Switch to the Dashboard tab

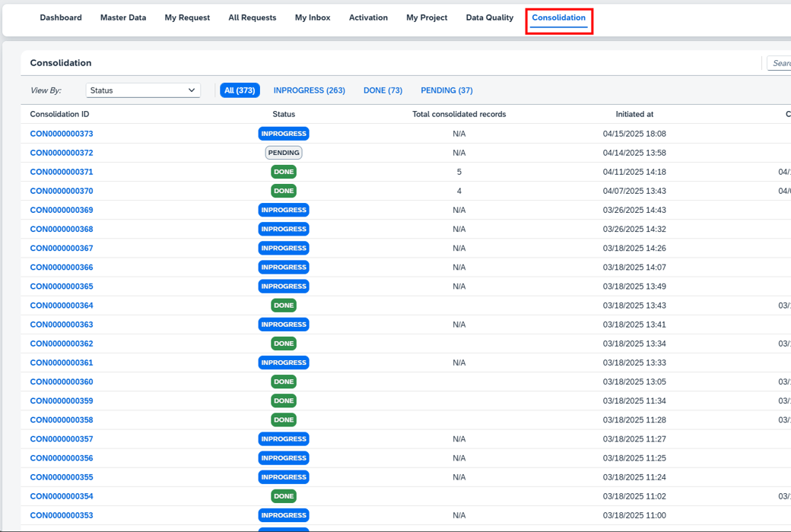point(61,17)
